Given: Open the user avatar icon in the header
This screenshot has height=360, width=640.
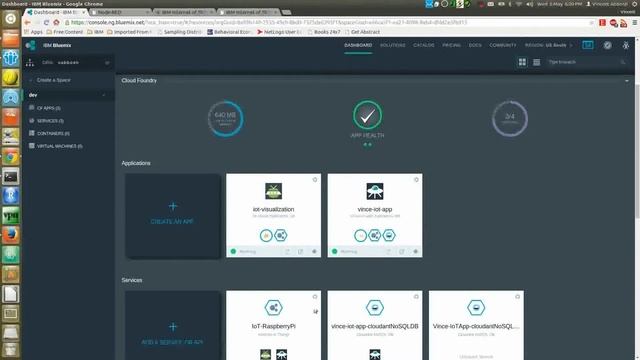Looking at the screenshot, I should [x=607, y=45].
